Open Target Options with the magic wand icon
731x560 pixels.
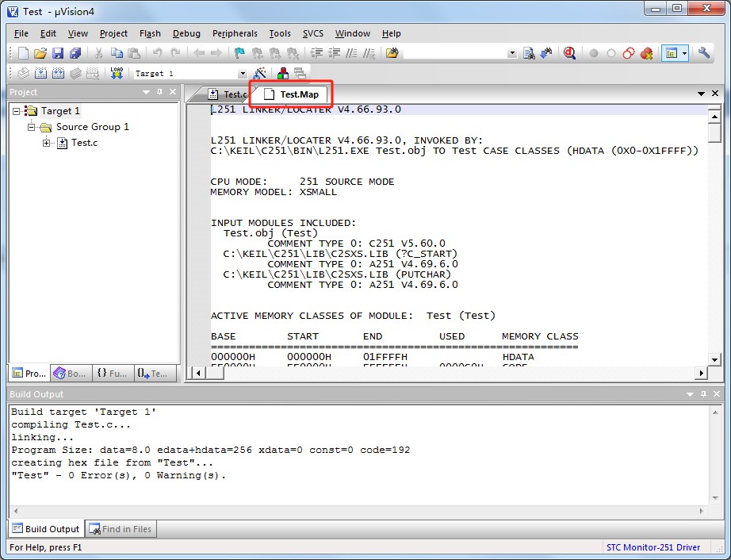pyautogui.click(x=260, y=73)
